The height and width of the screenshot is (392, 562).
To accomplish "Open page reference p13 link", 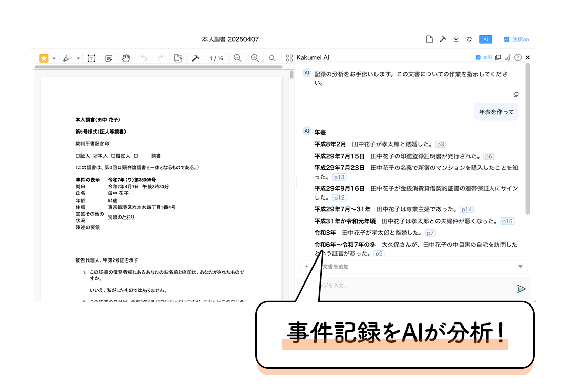I will [x=339, y=177].
